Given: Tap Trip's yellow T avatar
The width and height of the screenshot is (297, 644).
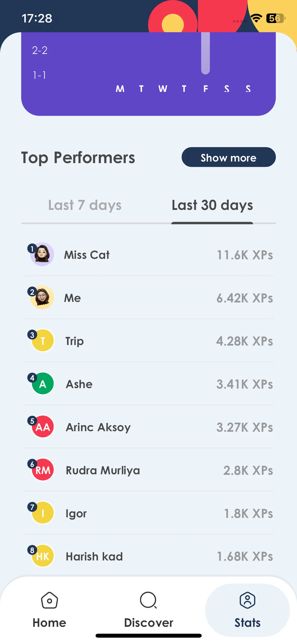Looking at the screenshot, I should [43, 341].
